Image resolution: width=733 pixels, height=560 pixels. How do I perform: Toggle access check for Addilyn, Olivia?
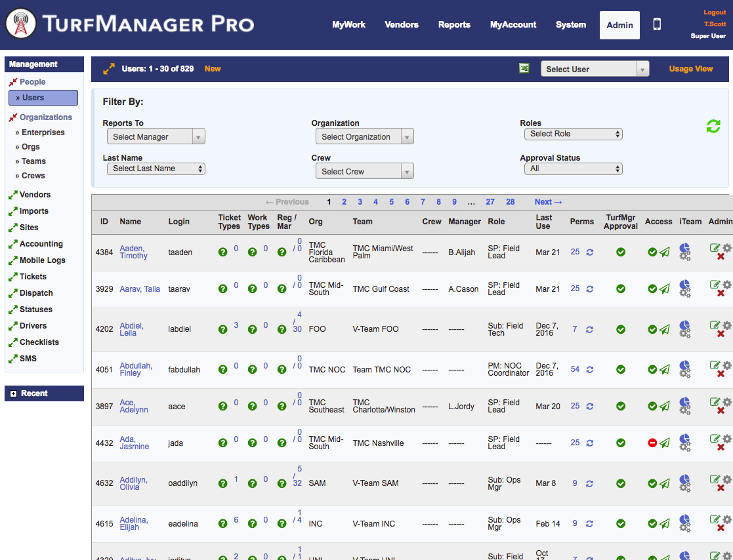click(x=652, y=483)
